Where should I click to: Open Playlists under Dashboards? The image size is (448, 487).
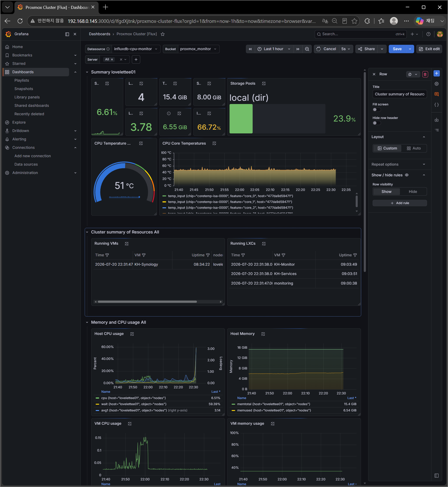pos(21,80)
